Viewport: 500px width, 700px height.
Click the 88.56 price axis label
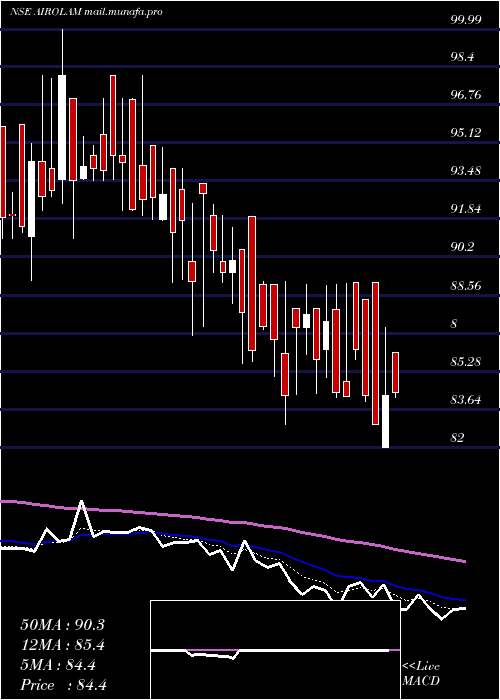466,285
